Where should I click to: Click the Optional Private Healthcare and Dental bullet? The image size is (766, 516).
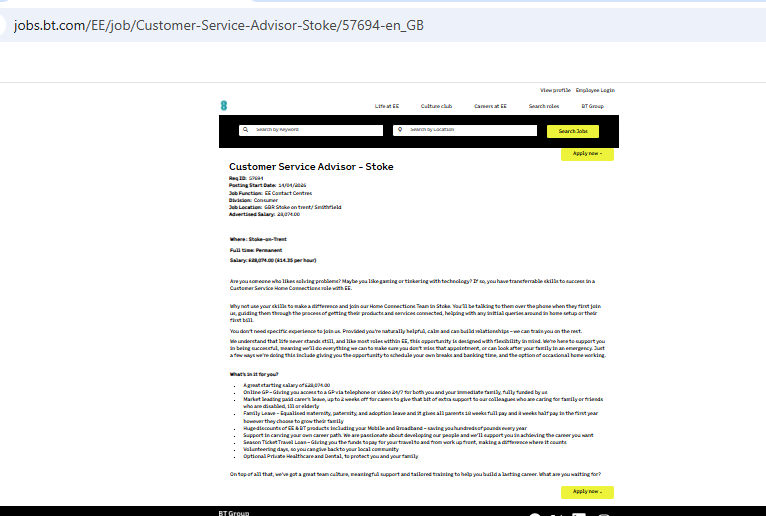331,456
